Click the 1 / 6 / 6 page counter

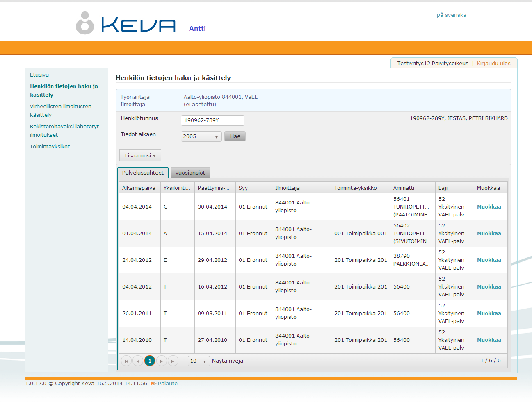[491, 361]
